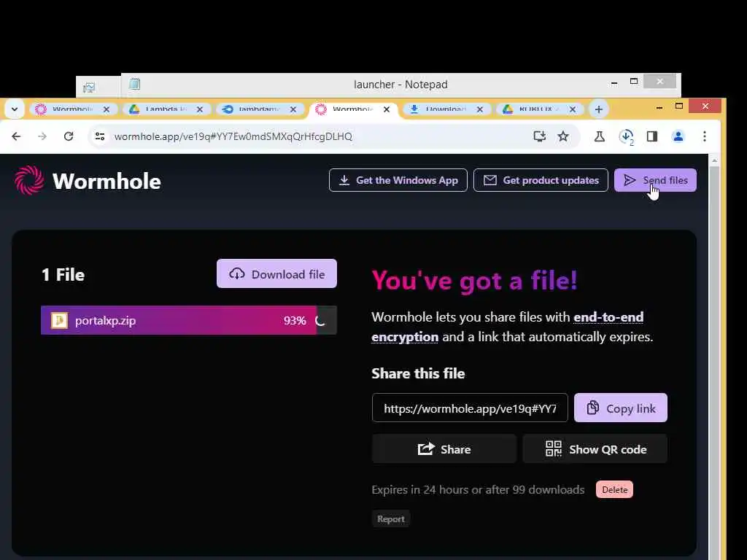Viewport: 747px width, 560px height.
Task: Close the Download tab
Action: 480,109
